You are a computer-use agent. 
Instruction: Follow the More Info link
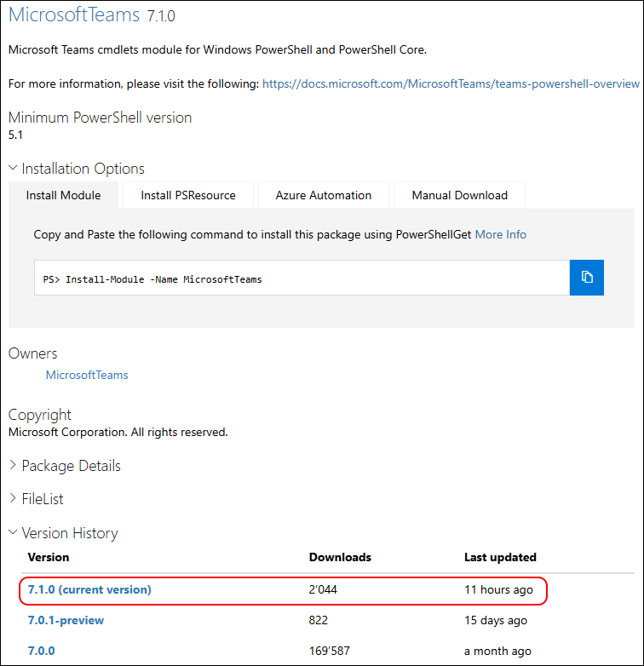tap(500, 234)
